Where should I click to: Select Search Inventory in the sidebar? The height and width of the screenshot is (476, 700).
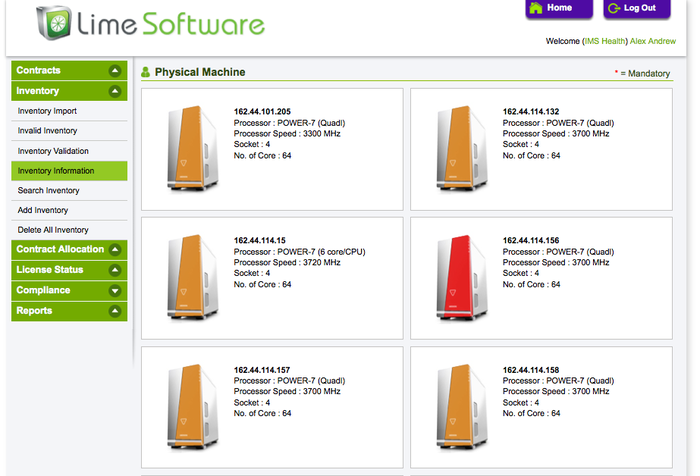[x=49, y=190]
